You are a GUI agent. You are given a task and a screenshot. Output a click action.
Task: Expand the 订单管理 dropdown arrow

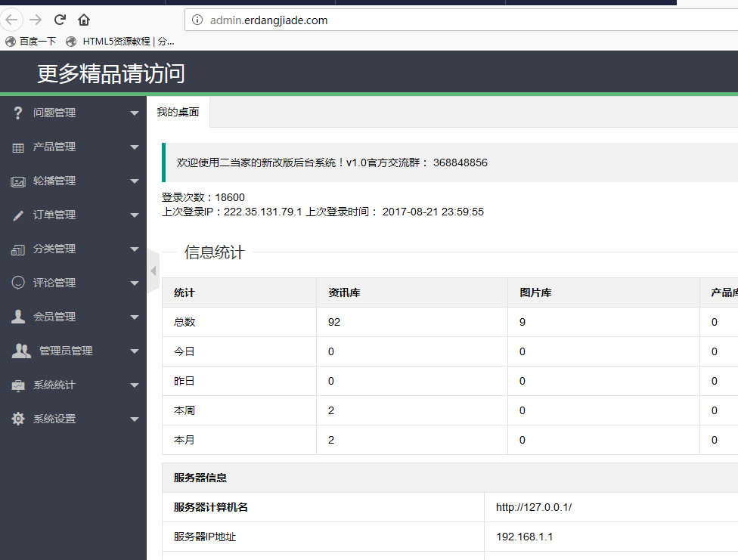135,215
